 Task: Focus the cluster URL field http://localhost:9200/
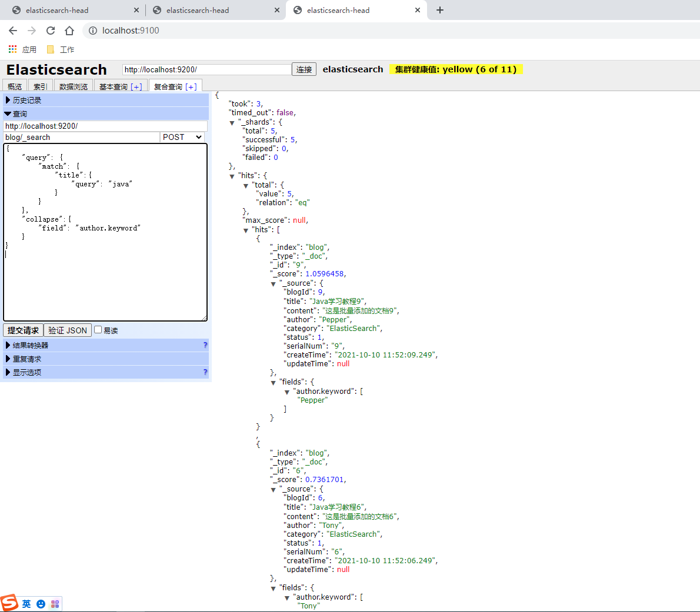[206, 69]
